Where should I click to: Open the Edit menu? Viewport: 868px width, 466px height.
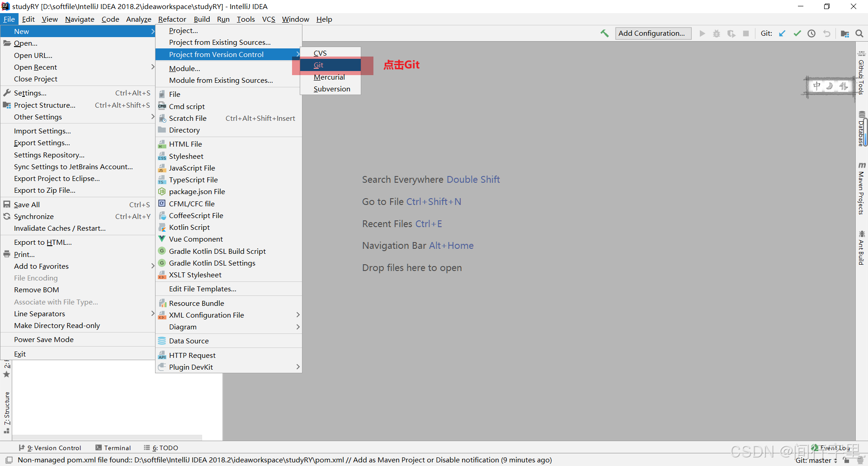(x=28, y=19)
